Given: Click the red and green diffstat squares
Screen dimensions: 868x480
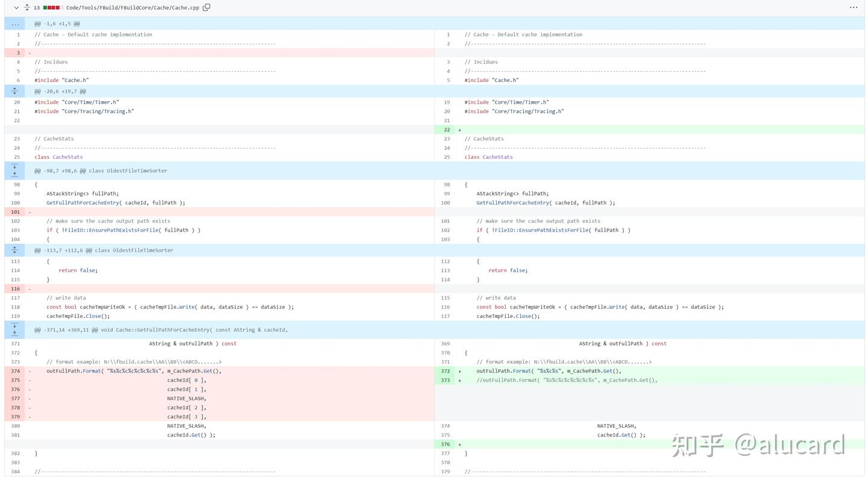Looking at the screenshot, I should [x=53, y=8].
